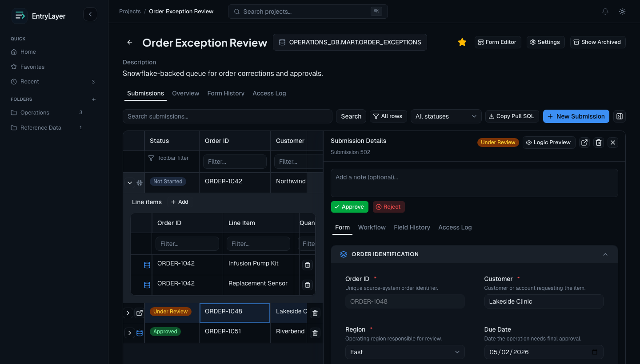The width and height of the screenshot is (640, 364).
Task: Collapse the ORDER-1042 row expander
Action: point(130,182)
